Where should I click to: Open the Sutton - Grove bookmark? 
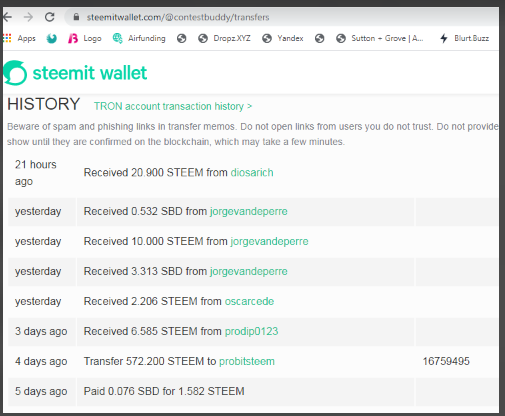(x=380, y=39)
